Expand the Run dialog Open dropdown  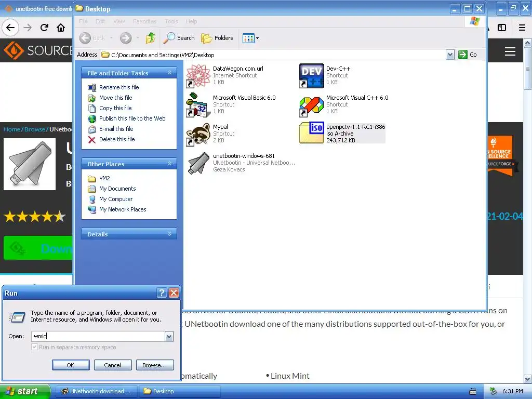(169, 336)
